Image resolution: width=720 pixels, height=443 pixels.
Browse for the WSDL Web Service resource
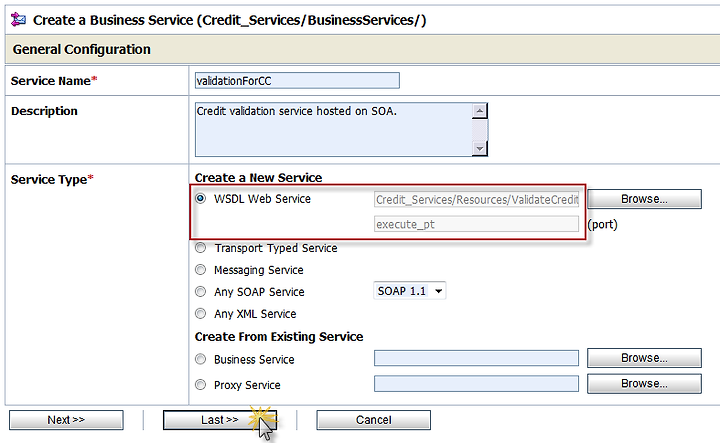point(644,199)
